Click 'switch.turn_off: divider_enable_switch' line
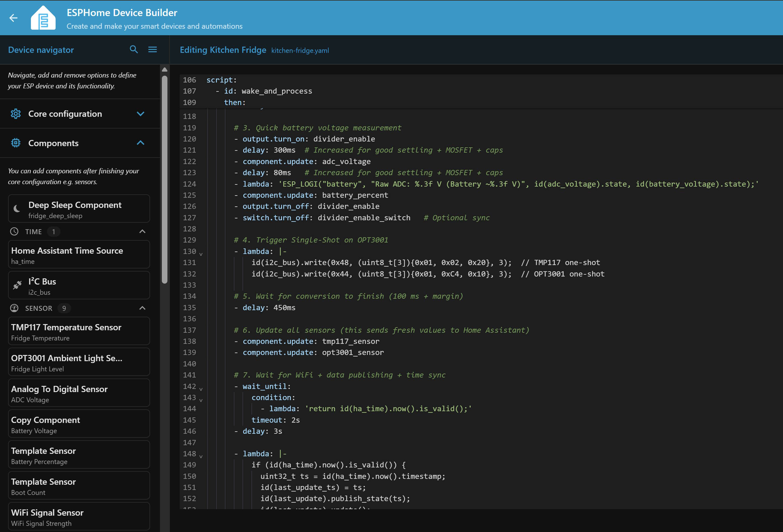 pos(326,218)
